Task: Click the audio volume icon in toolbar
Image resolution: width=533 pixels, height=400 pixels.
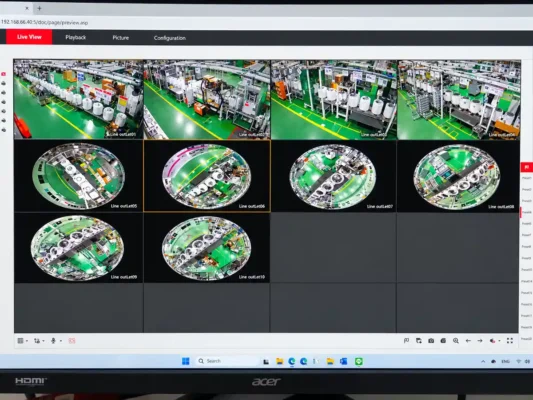Action: point(492,341)
